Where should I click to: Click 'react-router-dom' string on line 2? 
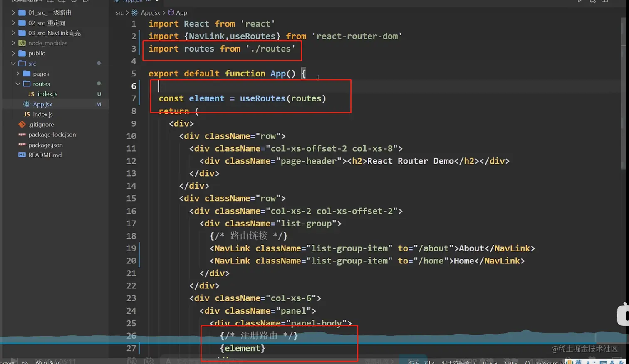tap(357, 36)
